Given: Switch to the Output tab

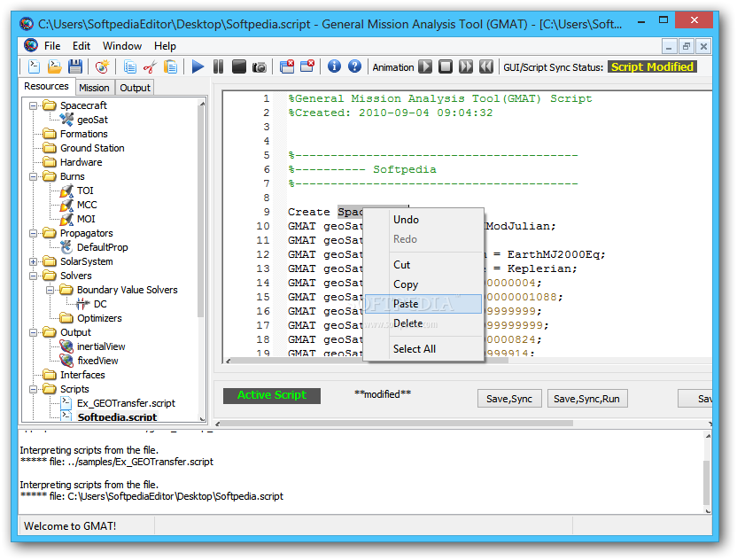Looking at the screenshot, I should [x=135, y=88].
